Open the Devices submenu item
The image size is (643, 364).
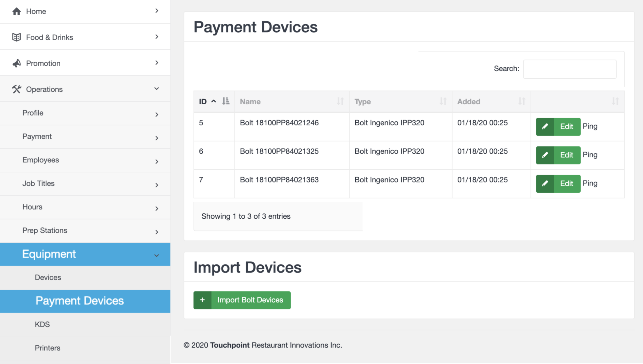click(x=48, y=277)
